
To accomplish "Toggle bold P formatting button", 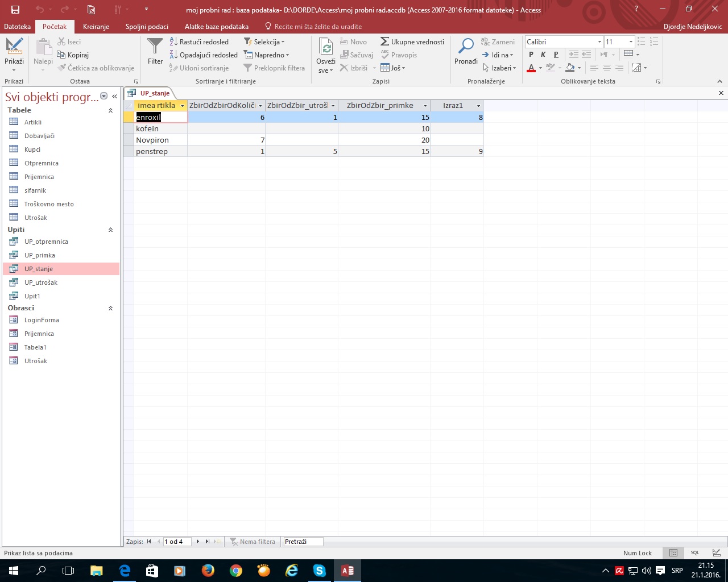I will pyautogui.click(x=531, y=55).
